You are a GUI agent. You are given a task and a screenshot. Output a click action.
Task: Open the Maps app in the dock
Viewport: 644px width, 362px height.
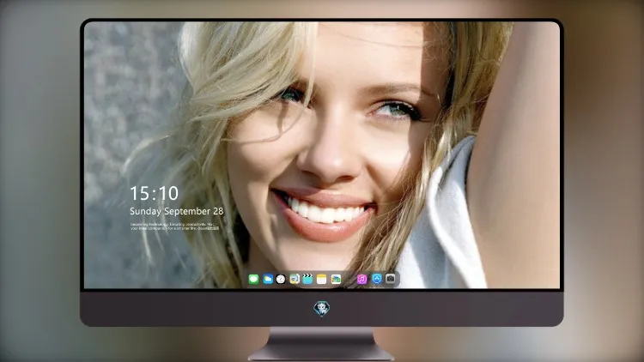tap(295, 280)
